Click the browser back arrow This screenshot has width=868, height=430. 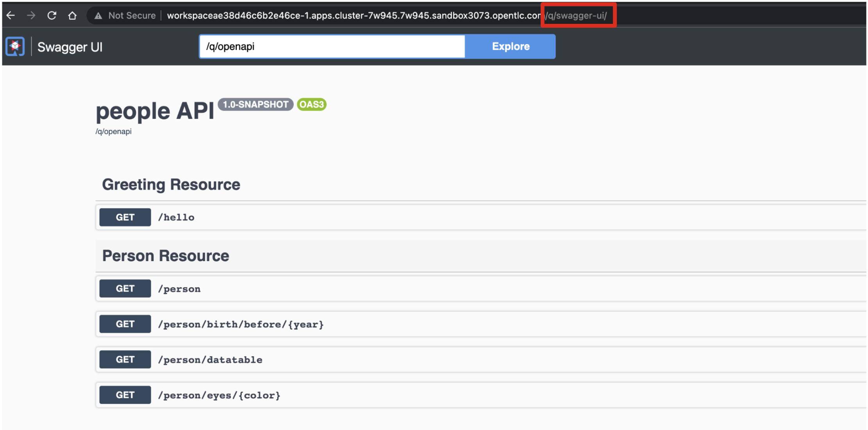pyautogui.click(x=11, y=16)
